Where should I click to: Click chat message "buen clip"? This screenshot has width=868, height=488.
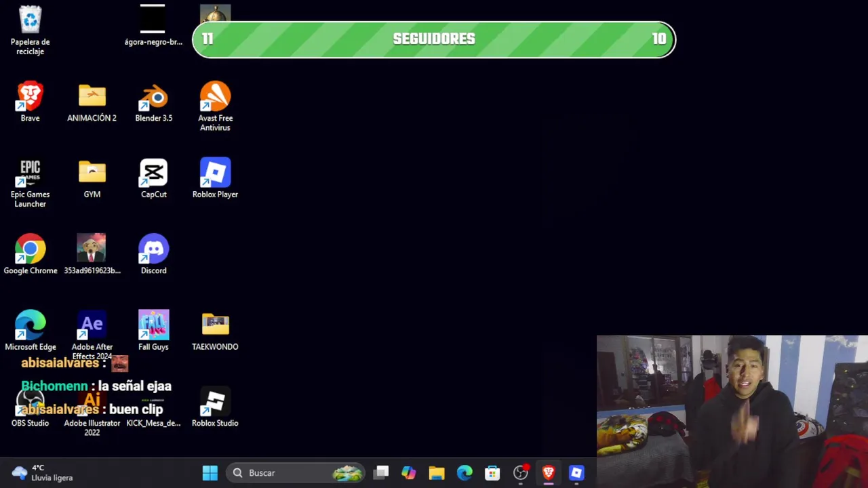tap(136, 409)
